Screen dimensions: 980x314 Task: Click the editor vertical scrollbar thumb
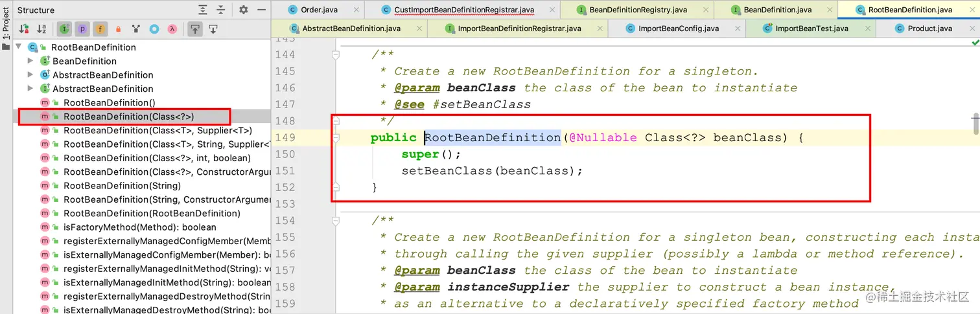(x=975, y=124)
